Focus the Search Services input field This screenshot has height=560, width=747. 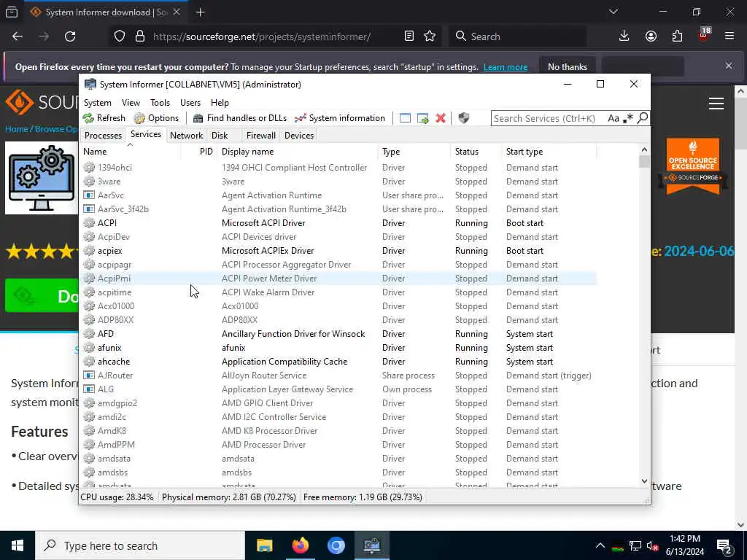click(x=548, y=118)
